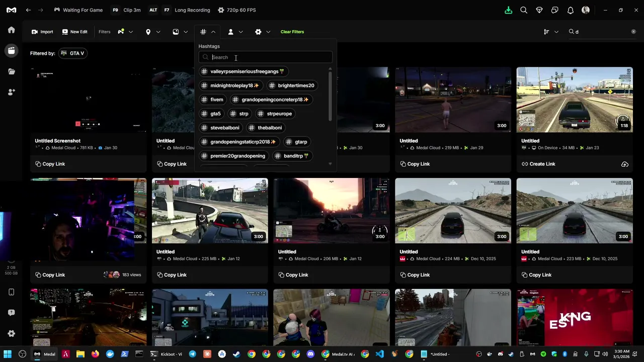The height and width of the screenshot is (362, 644).
Task: Clear the search field with X icon
Action: (x=633, y=32)
